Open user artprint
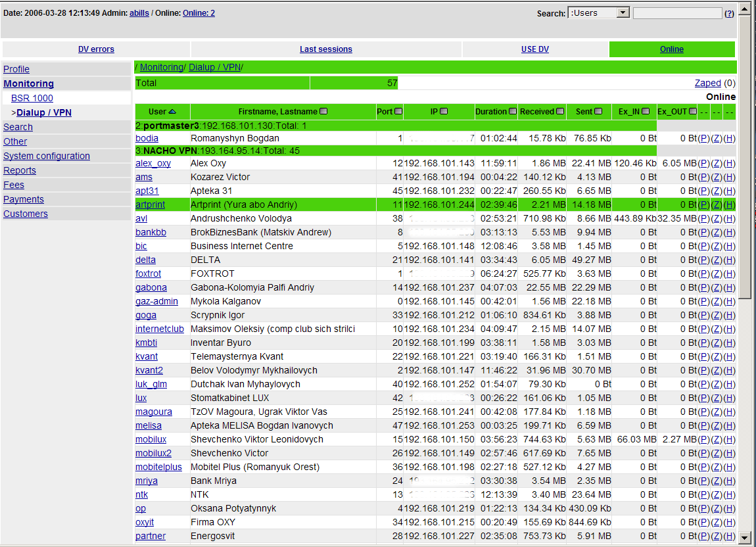This screenshot has width=756, height=547. (150, 204)
